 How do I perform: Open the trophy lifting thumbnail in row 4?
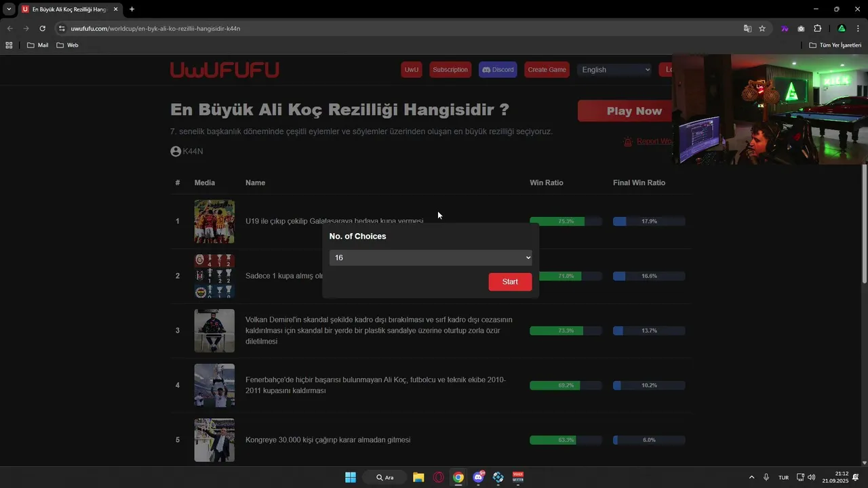point(214,385)
